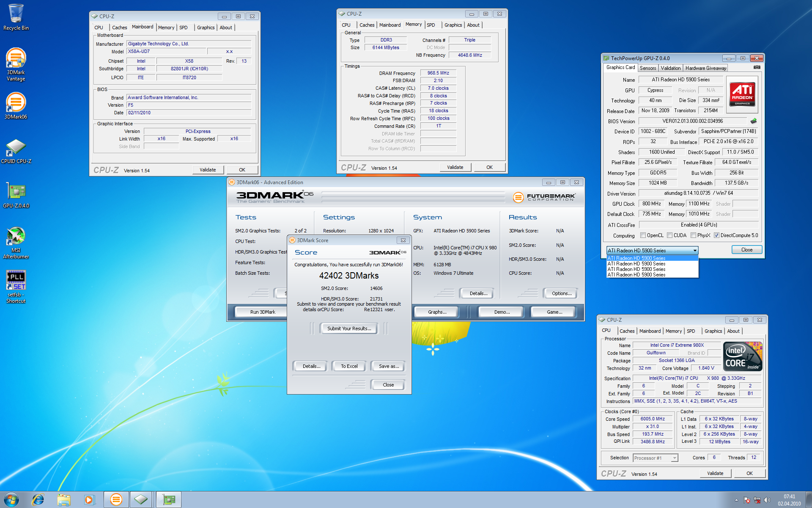
Task: Switch to CPU-Z taskbar button
Action: coord(141,500)
